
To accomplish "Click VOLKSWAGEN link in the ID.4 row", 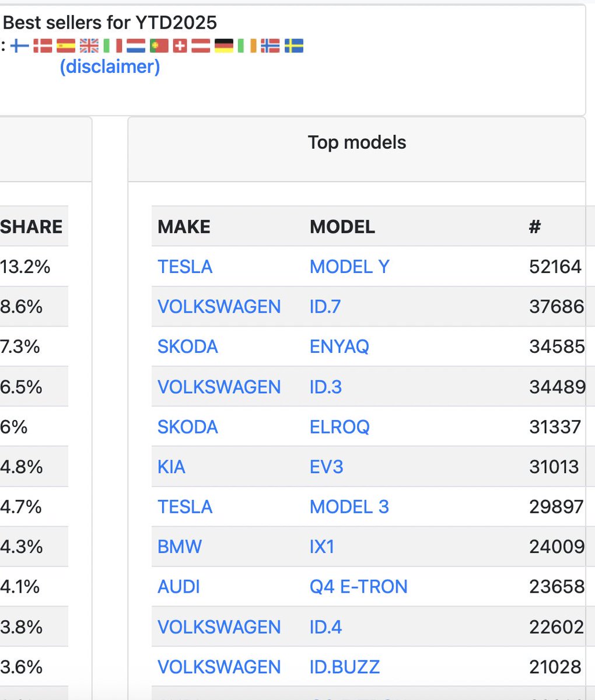I will [x=219, y=627].
